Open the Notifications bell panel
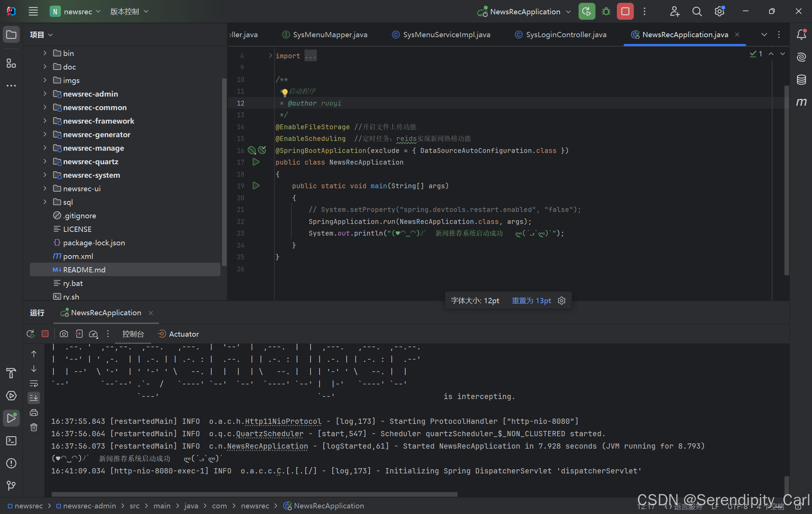Screen dimensions: 812x514 (x=801, y=35)
